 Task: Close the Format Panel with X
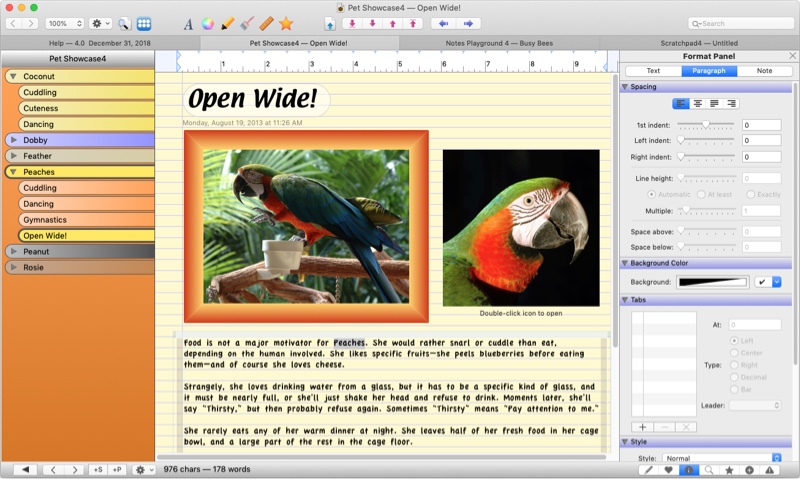coord(792,56)
